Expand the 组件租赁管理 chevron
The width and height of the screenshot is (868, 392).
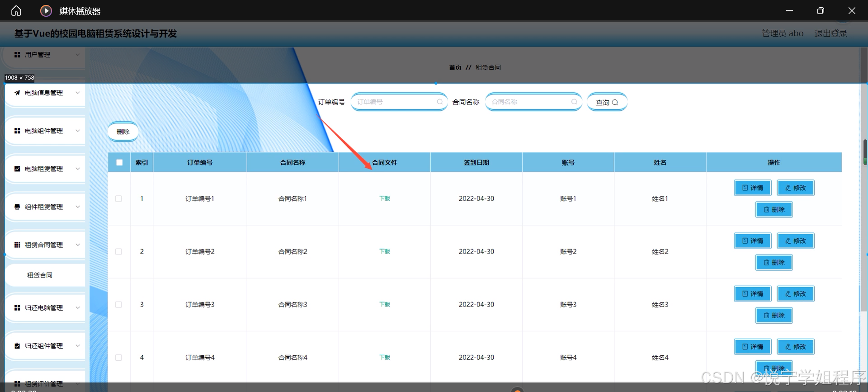point(78,207)
